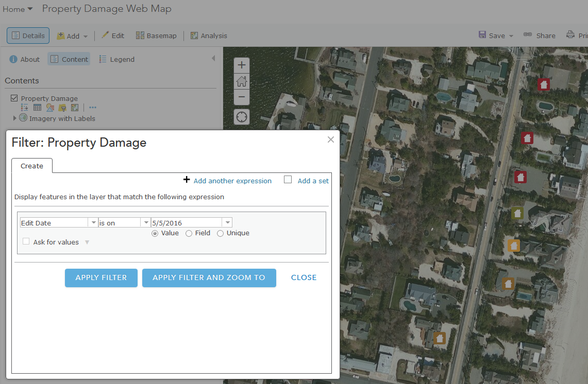Click the Edit tool in the toolbar
This screenshot has height=384, width=588.
(113, 36)
